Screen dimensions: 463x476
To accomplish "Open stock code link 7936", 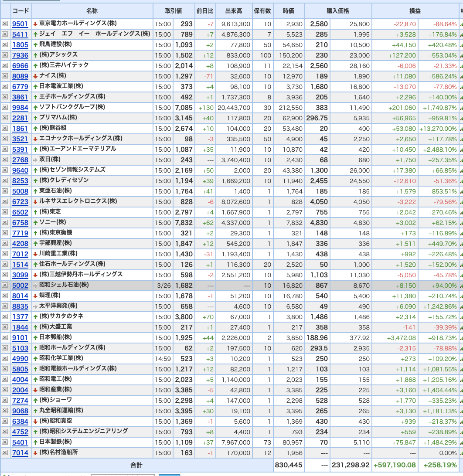I will 20,55.
